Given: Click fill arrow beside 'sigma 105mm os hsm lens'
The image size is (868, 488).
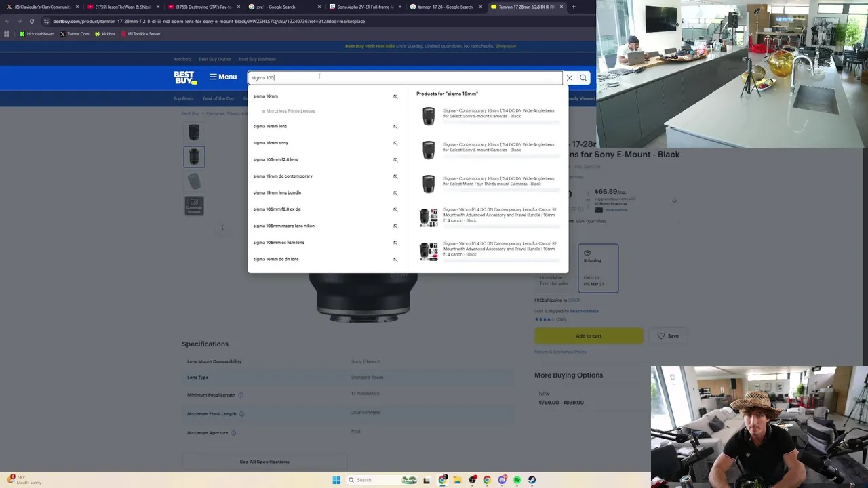Looking at the screenshot, I should click(x=395, y=243).
